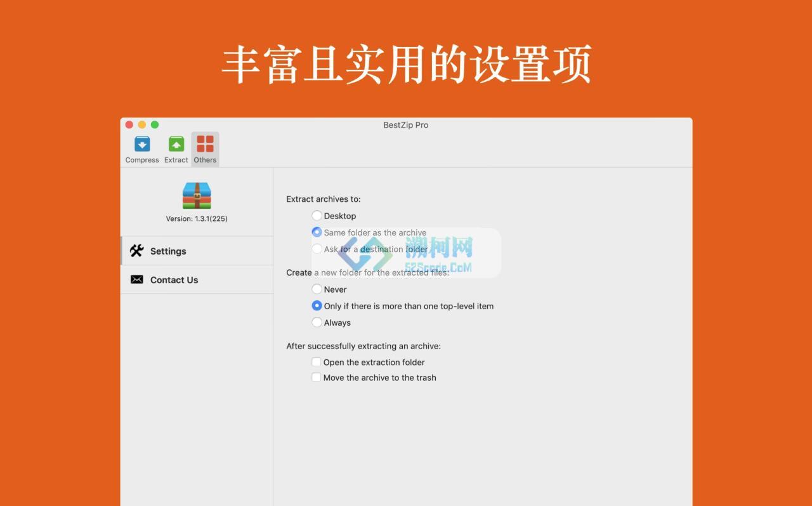Click the Settings wrench icon
This screenshot has height=506, width=812.
point(136,251)
